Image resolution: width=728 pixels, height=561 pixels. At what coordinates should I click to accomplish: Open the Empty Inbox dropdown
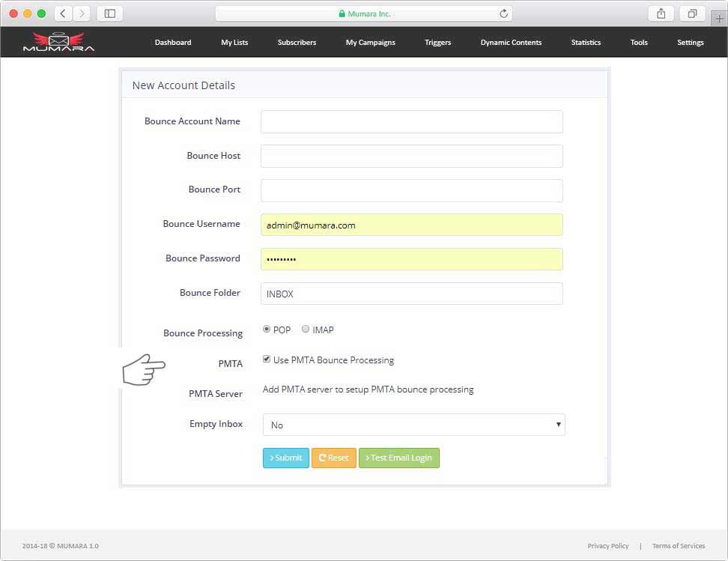tap(413, 424)
